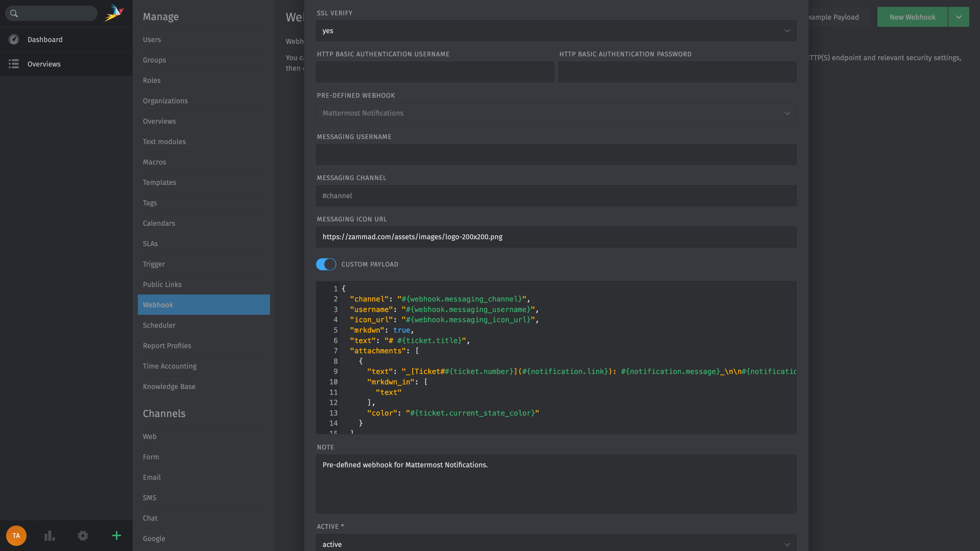
Task: Open the Reporting bar chart icon
Action: tap(50, 535)
